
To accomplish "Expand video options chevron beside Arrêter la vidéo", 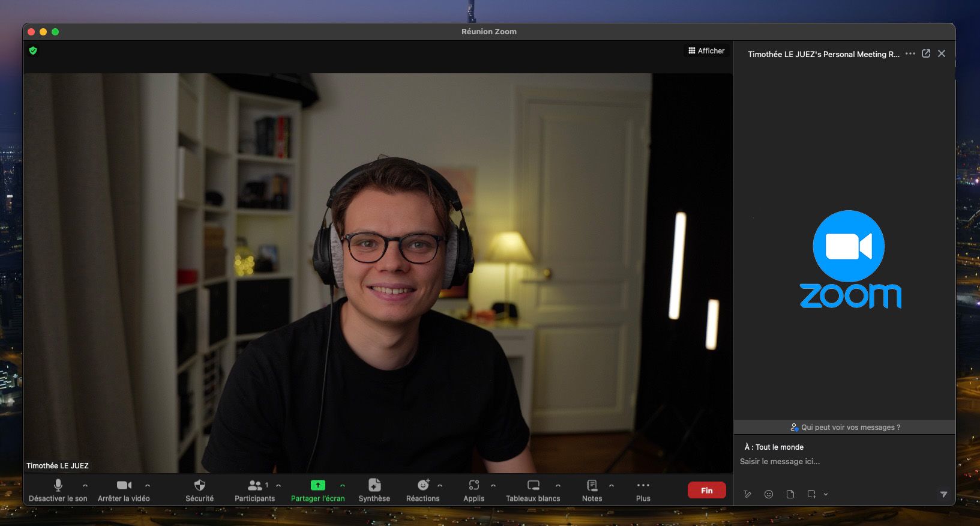I will coord(148,485).
